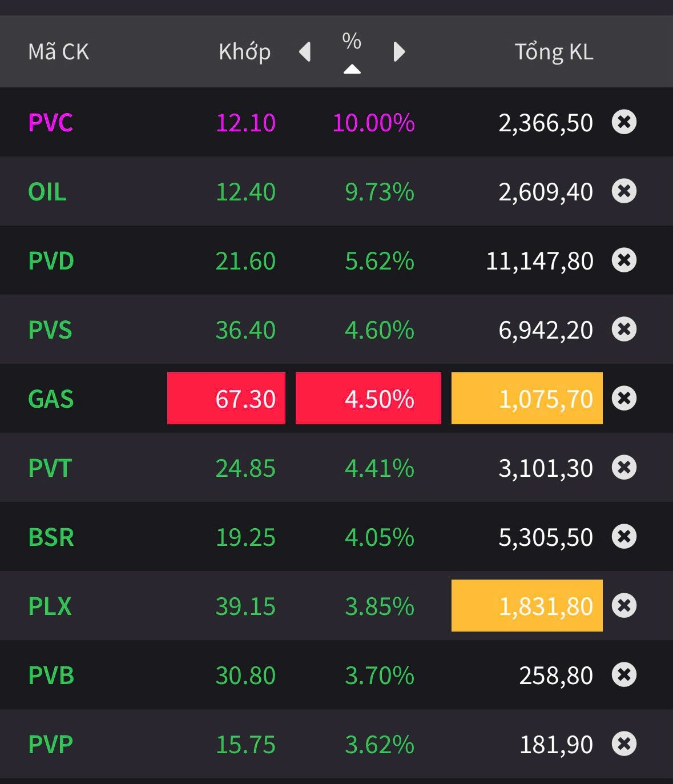Delete the PVT row
Viewport: 673px width, 784px height.
point(624,468)
